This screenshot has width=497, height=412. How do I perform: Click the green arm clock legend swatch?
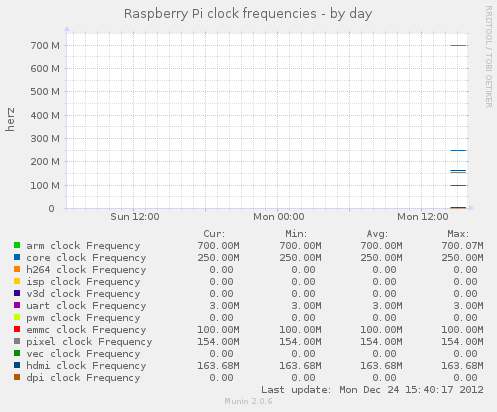pyautogui.click(x=17, y=245)
